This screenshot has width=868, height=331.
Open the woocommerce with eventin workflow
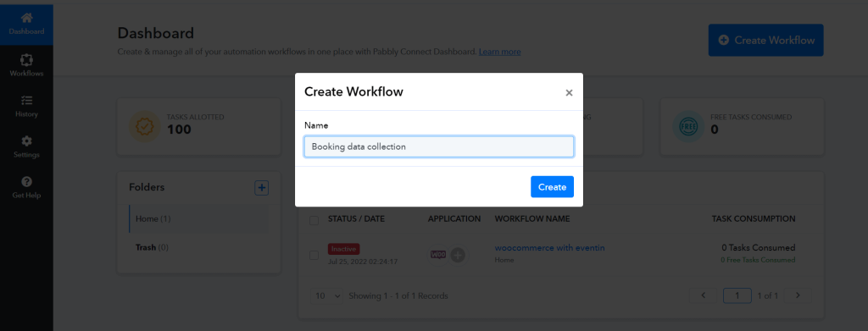549,248
